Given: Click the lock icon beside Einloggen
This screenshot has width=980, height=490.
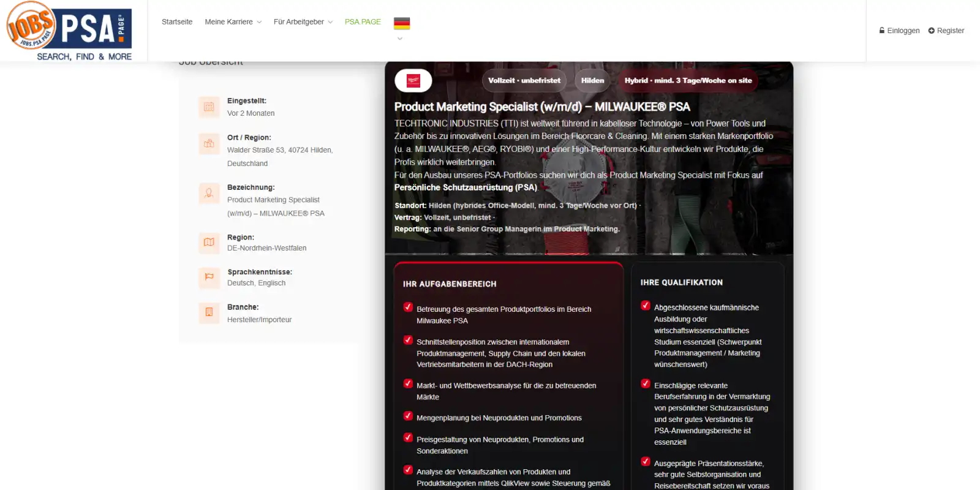Looking at the screenshot, I should tap(882, 31).
